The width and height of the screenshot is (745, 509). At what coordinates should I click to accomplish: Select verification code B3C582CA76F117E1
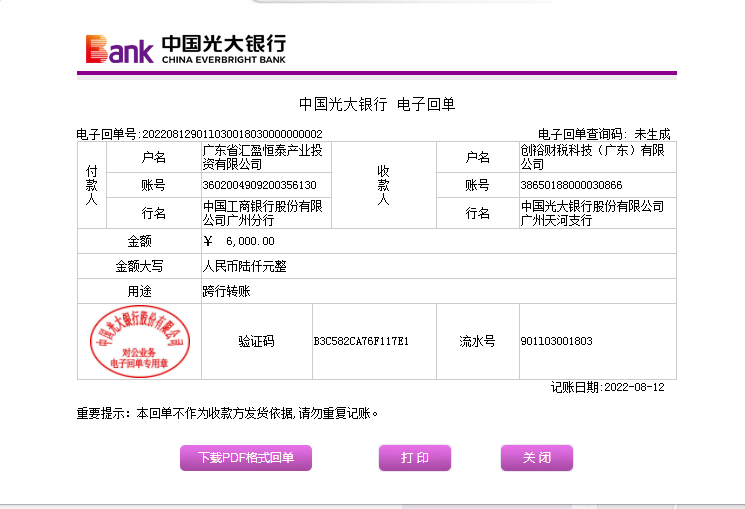coord(361,341)
